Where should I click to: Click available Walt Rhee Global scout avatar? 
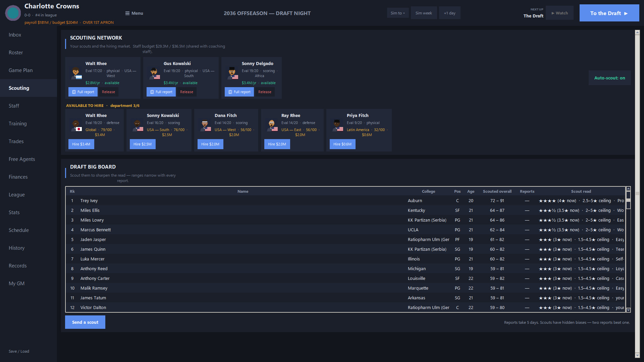point(76,125)
